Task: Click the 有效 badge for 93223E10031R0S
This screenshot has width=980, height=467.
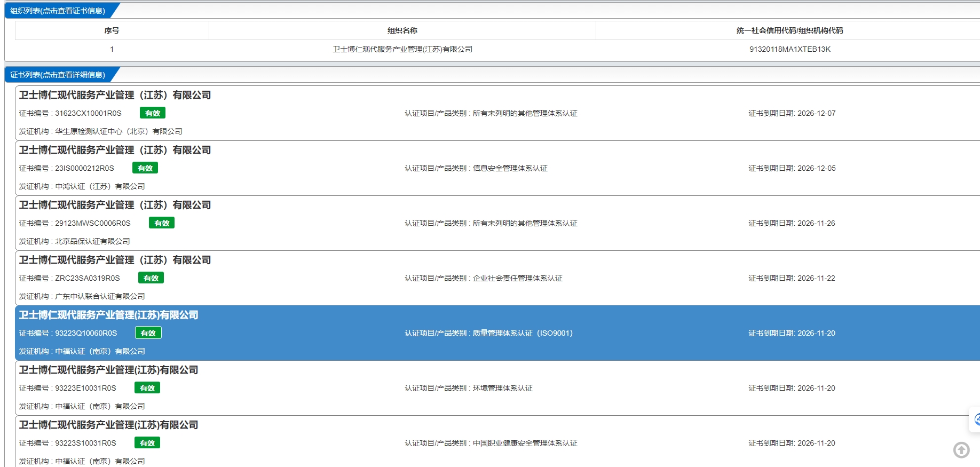Action: (147, 388)
